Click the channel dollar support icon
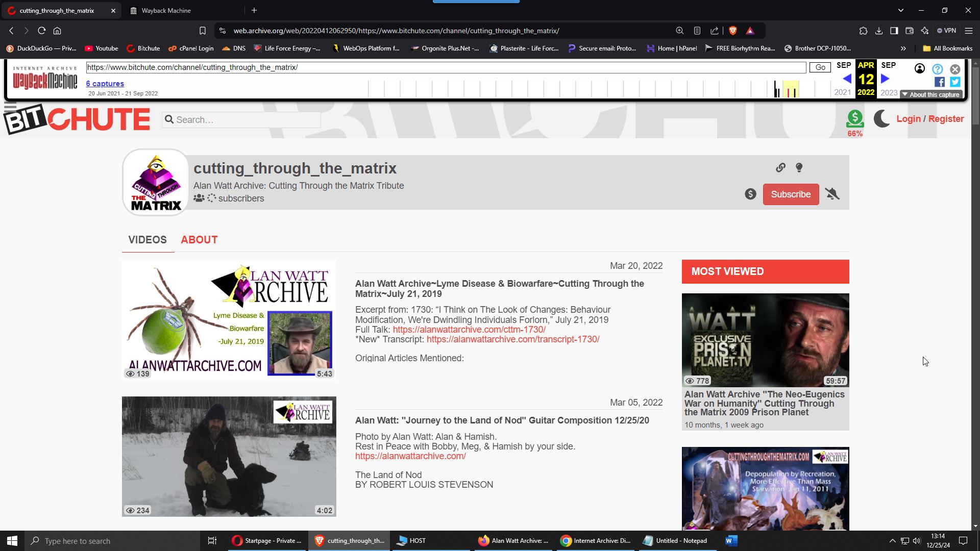This screenshot has width=980, height=551. (x=750, y=194)
